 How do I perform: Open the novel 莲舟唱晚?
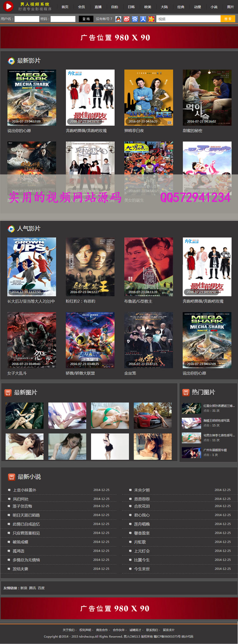click(142, 524)
